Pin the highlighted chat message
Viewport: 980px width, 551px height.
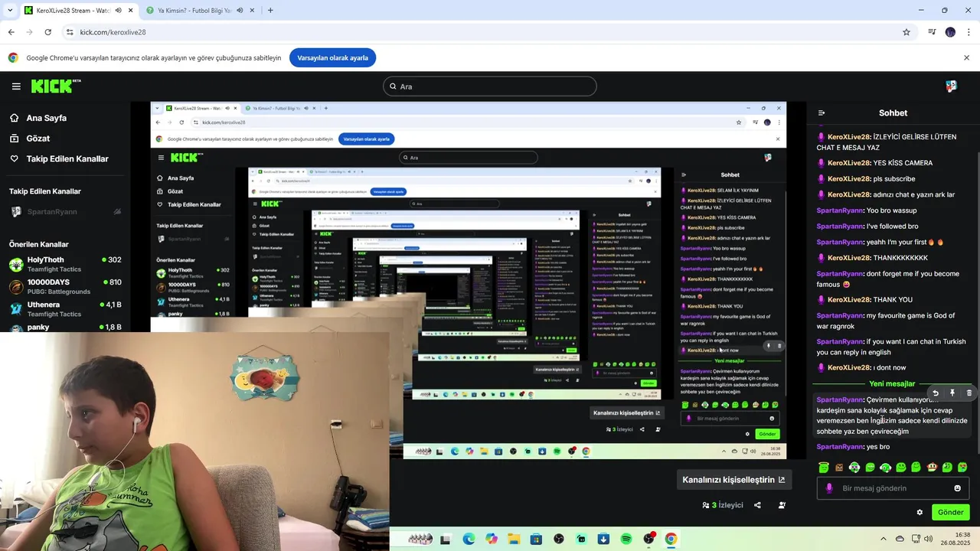tap(952, 393)
